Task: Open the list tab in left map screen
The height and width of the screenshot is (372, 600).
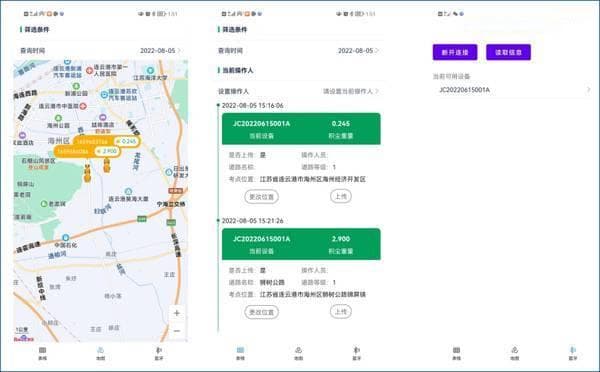Action: 42,354
